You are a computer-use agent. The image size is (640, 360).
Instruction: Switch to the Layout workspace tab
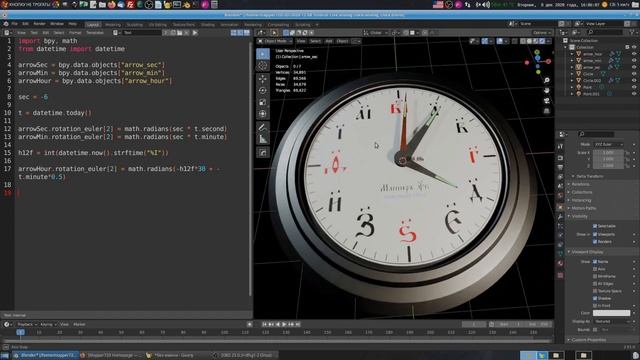(93, 24)
